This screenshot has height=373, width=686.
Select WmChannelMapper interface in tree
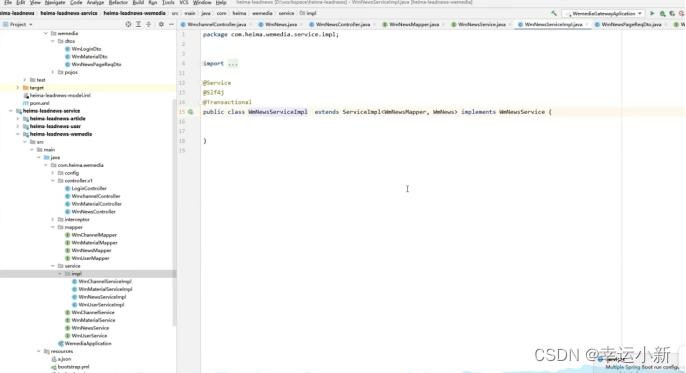[94, 235]
